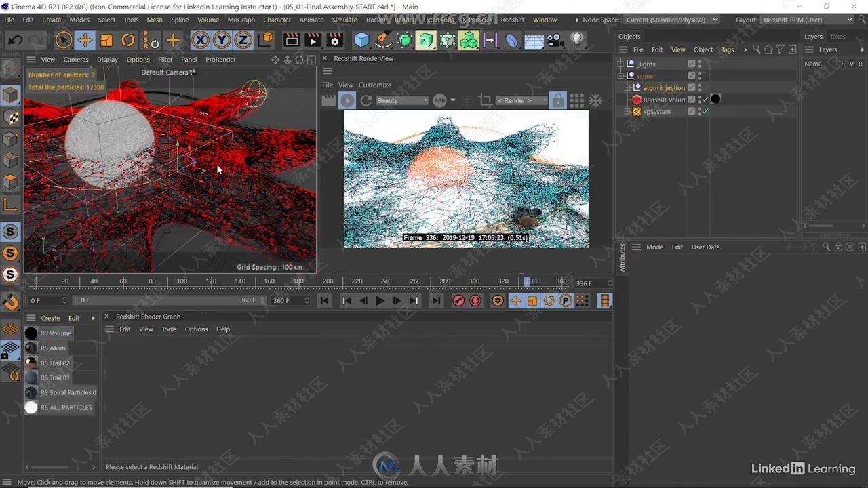The width and height of the screenshot is (868, 488).
Task: Toggle the RenderView lock icon
Action: click(557, 100)
